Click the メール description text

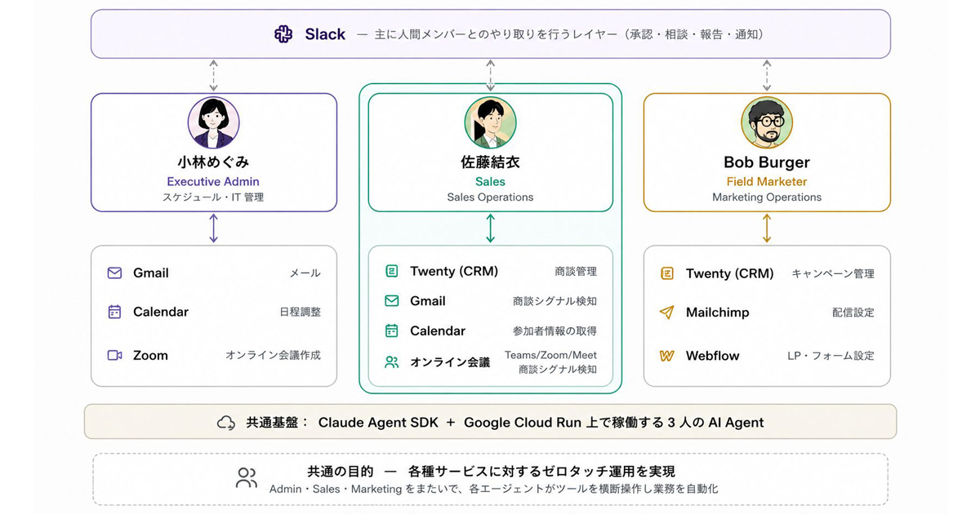coord(305,273)
